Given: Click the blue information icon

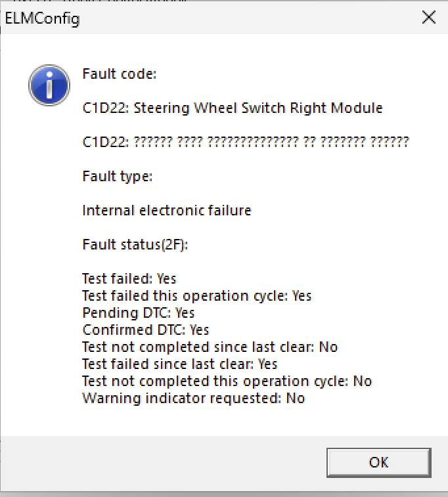Looking at the screenshot, I should [x=49, y=85].
